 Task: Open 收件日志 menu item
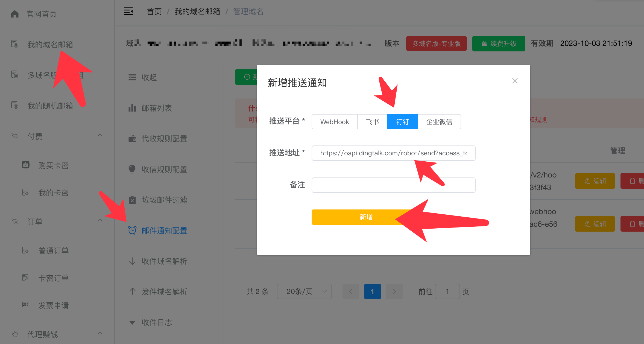(157, 322)
